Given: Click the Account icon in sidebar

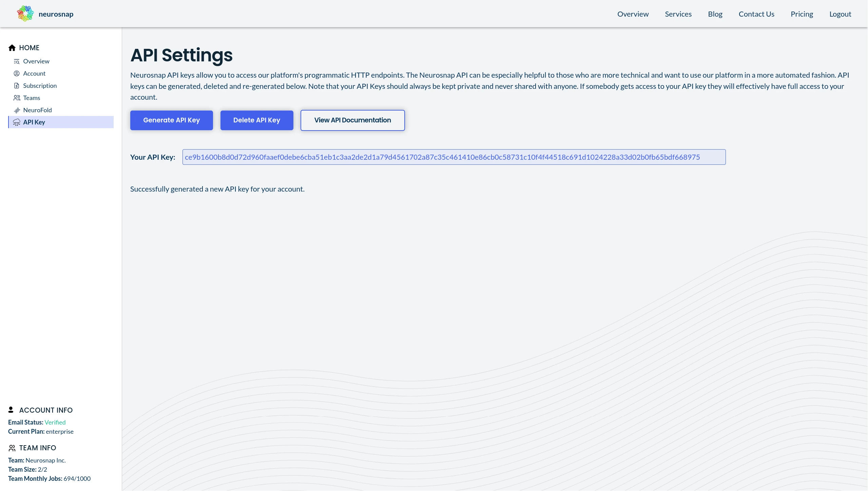Looking at the screenshot, I should 17,73.
